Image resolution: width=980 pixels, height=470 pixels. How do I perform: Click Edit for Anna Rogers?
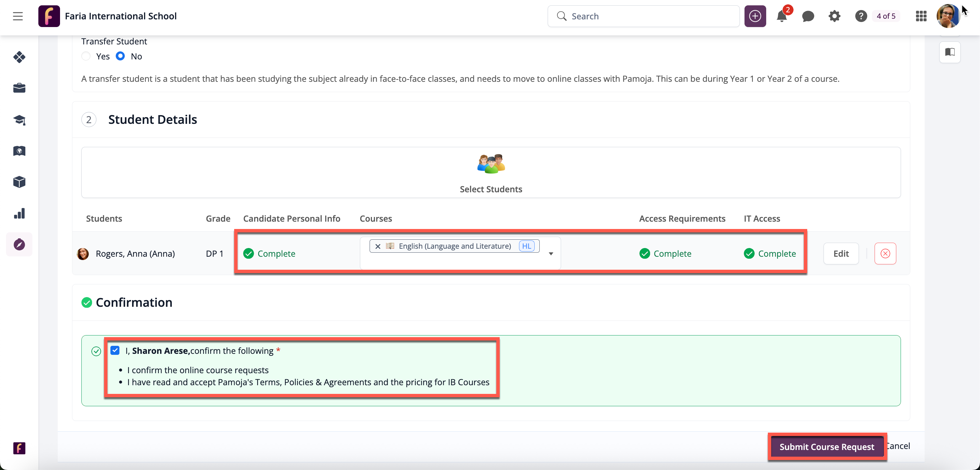coord(841,253)
